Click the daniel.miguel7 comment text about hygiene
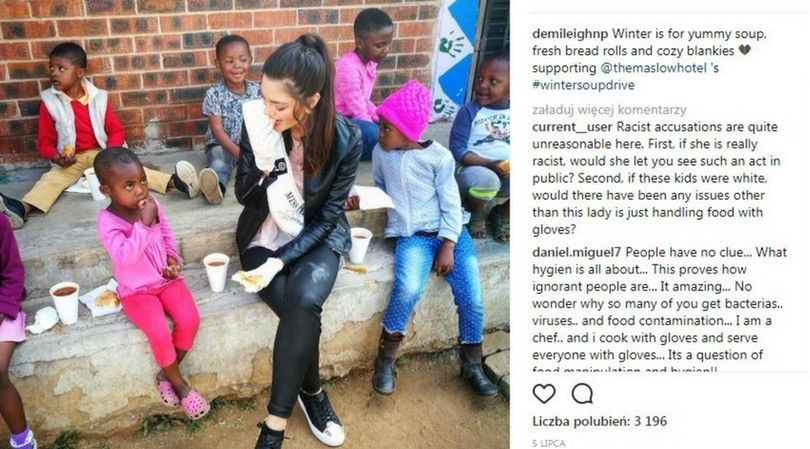This screenshot has height=449, width=810. (x=659, y=312)
